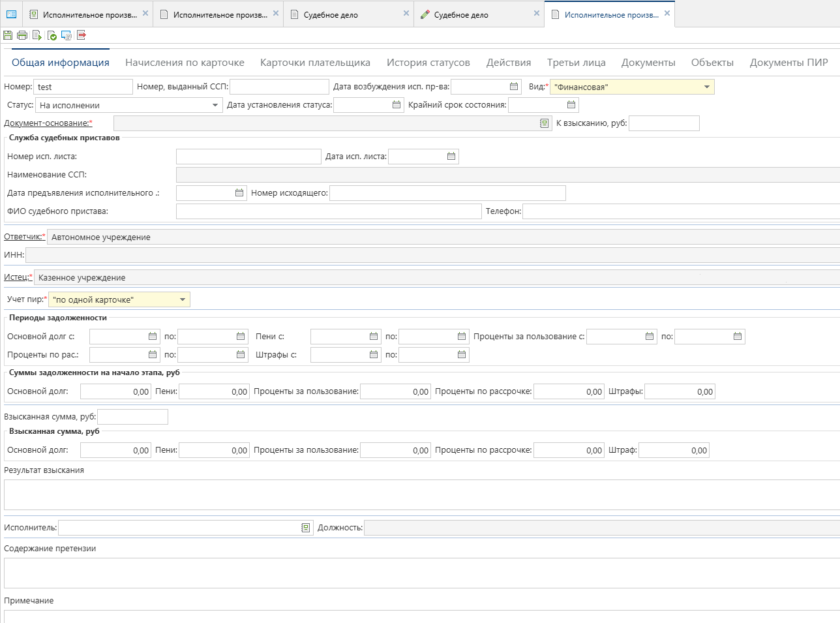Click the Взысканная сумма, руб field
The height and width of the screenshot is (623, 840).
(132, 417)
